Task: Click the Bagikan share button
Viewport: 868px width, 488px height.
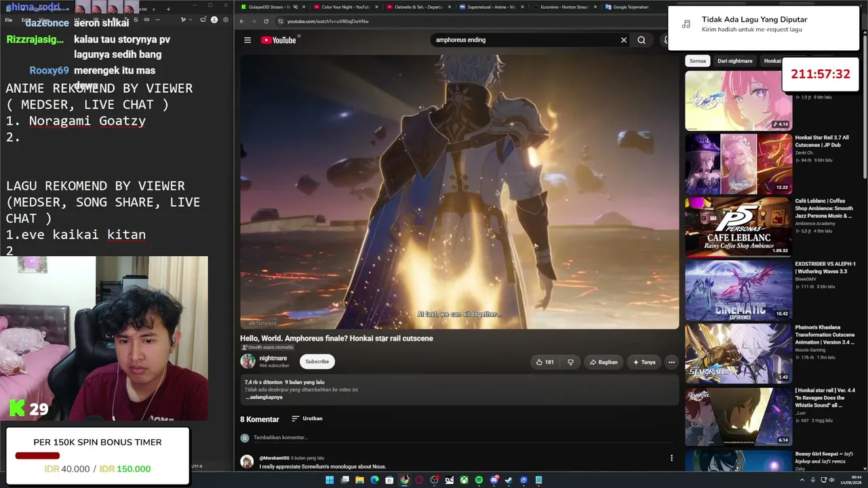Action: click(604, 362)
